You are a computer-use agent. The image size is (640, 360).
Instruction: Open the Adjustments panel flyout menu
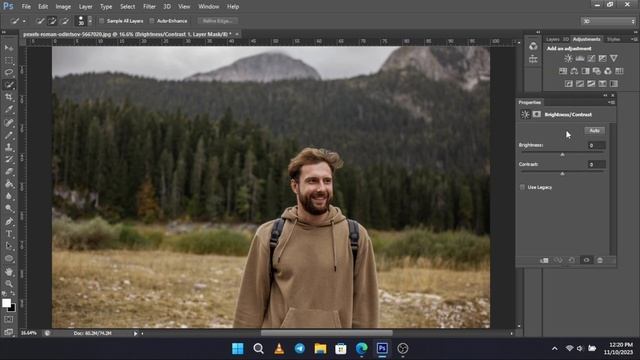634,39
